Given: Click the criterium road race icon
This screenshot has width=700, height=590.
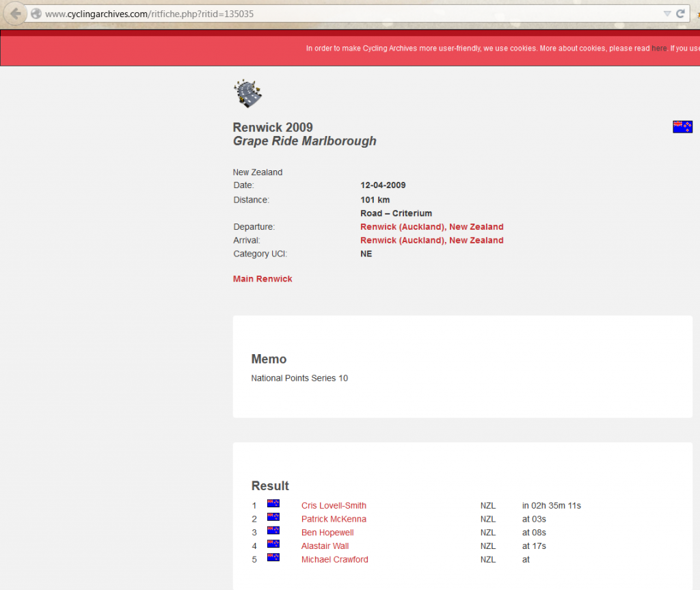Looking at the screenshot, I should click(x=247, y=94).
